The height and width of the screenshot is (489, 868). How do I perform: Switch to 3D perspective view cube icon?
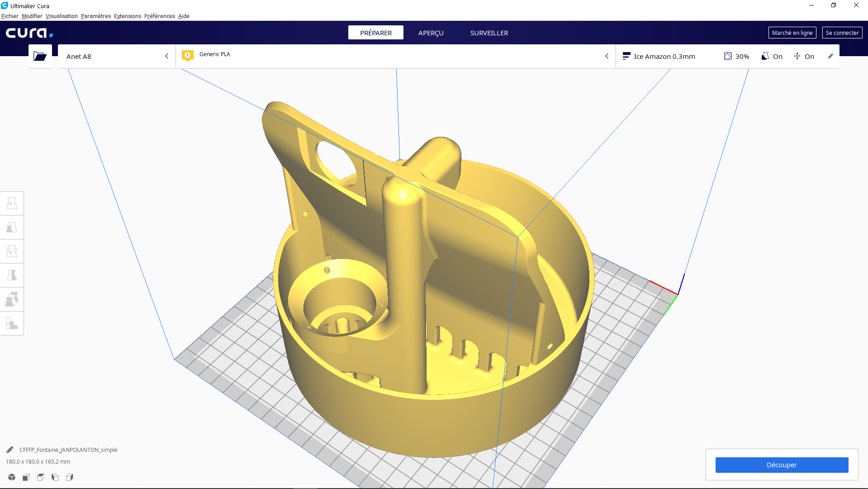(x=12, y=477)
